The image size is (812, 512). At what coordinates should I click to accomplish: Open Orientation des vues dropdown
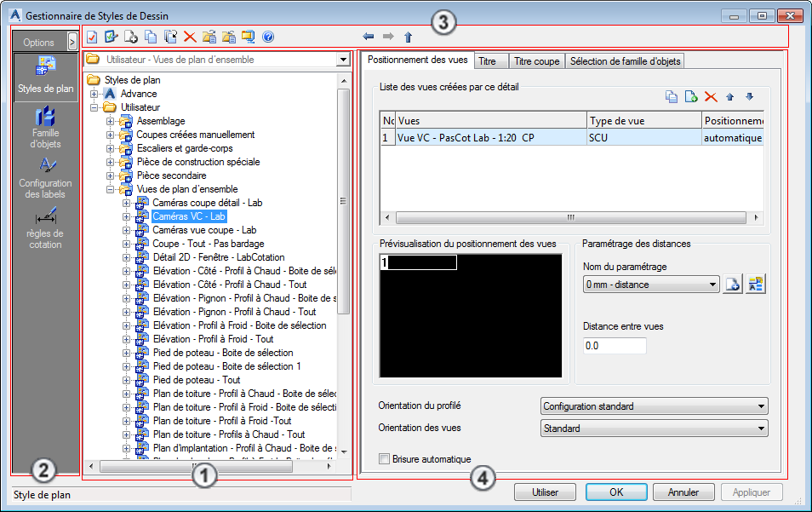tap(654, 429)
